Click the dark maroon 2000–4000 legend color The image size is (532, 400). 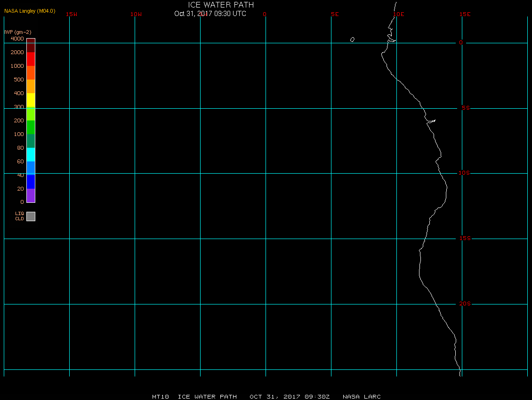coord(31,46)
